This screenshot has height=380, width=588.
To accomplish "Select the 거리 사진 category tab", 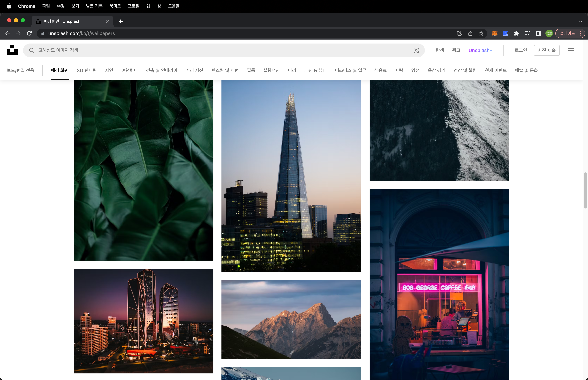I will pos(194,70).
